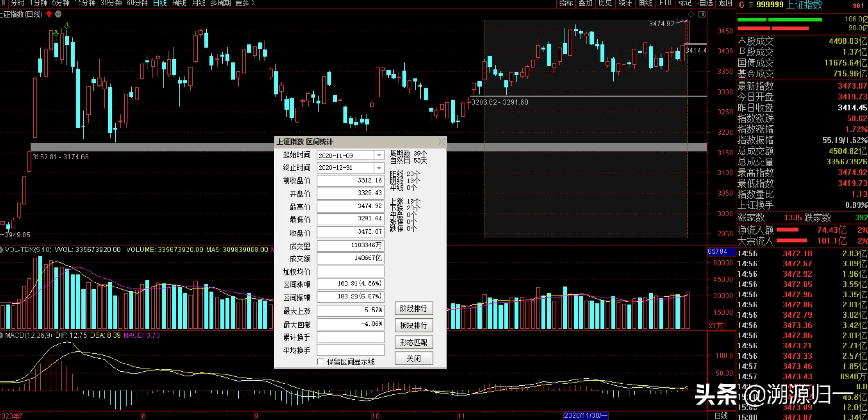Click the 最大回撤 value field
This screenshot has width=868, height=420.
point(350,324)
